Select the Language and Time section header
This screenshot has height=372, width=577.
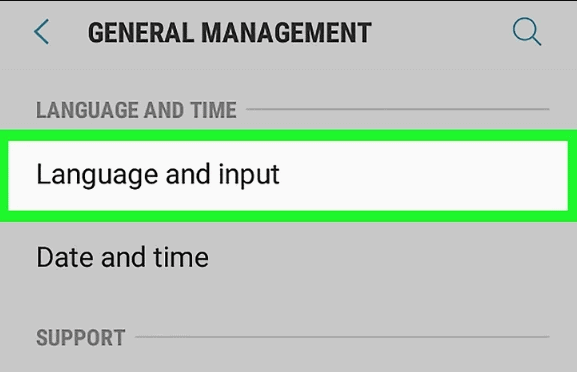(x=136, y=110)
